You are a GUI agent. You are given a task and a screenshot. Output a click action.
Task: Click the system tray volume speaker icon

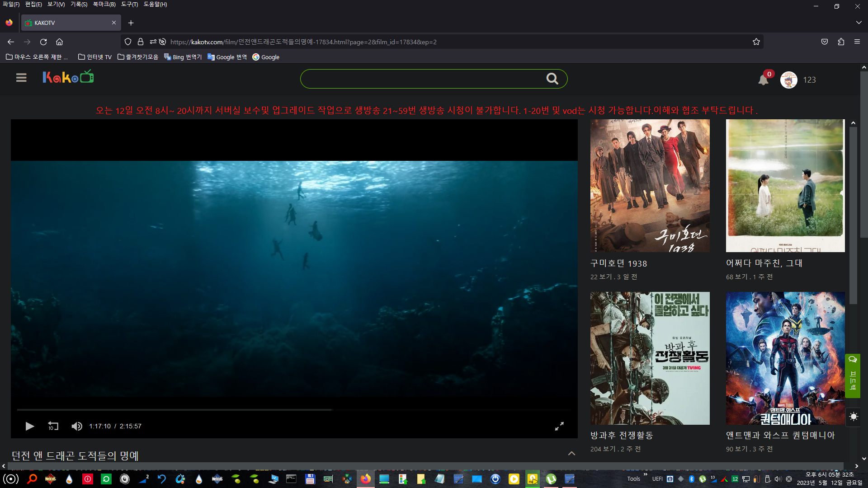click(778, 479)
